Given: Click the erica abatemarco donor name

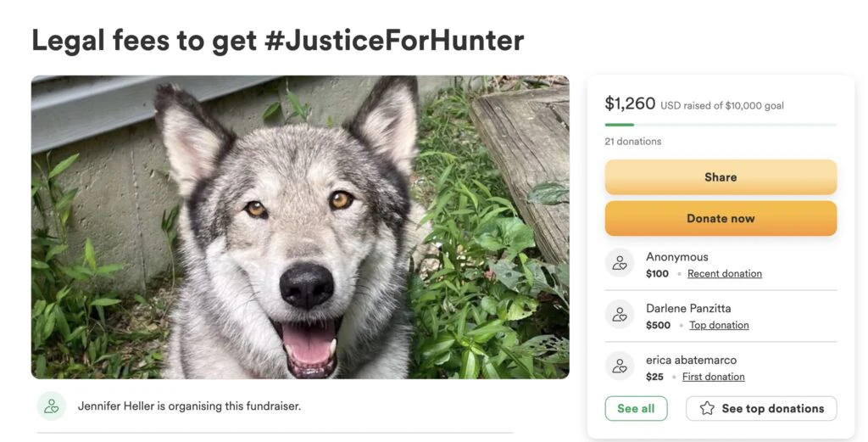Looking at the screenshot, I should click(691, 360).
